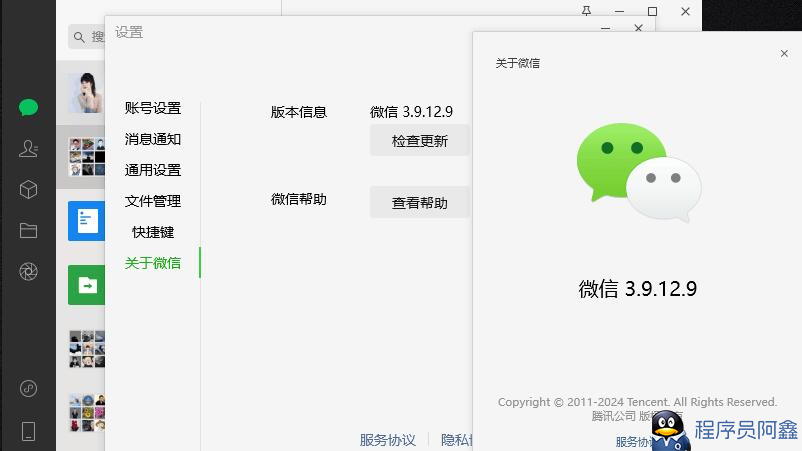Click the search magnifier icon

pyautogui.click(x=79, y=37)
